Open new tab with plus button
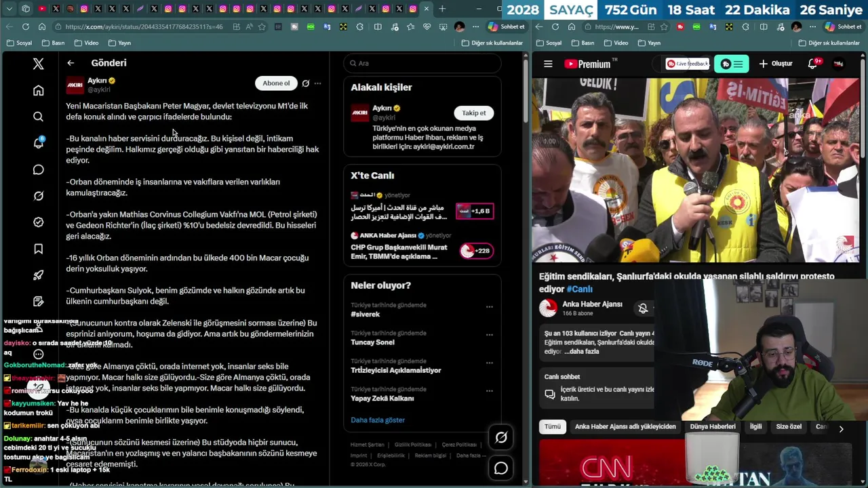868x488 pixels. [442, 8]
